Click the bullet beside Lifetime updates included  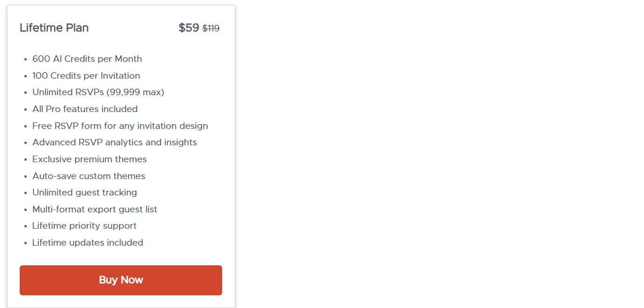[x=25, y=243]
